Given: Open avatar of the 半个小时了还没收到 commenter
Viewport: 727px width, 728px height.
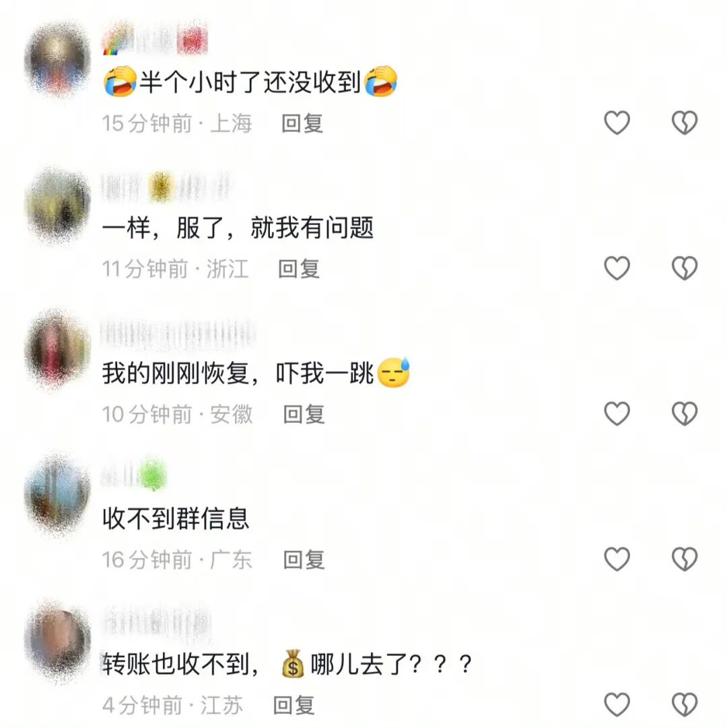Looking at the screenshot, I should [x=57, y=59].
